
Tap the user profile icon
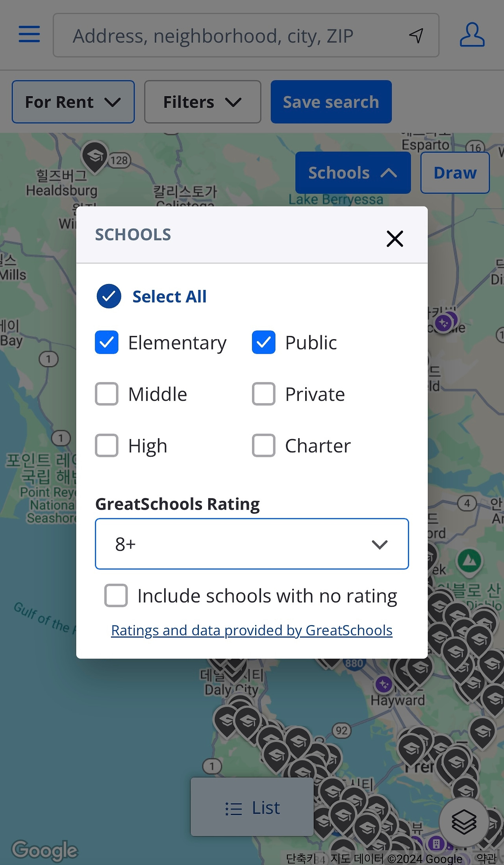click(x=472, y=35)
